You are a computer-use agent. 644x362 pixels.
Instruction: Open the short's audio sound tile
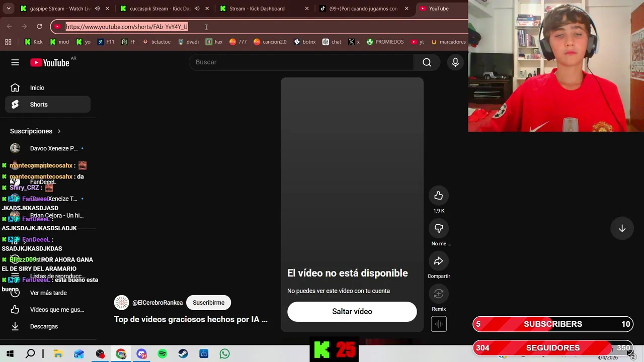[x=439, y=324]
